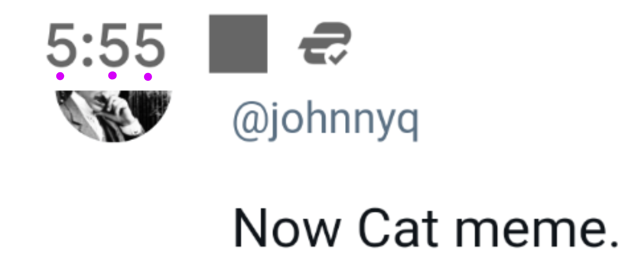The image size is (644, 280).
Task: Tap the letter q ending the handle
Action: click(408, 124)
